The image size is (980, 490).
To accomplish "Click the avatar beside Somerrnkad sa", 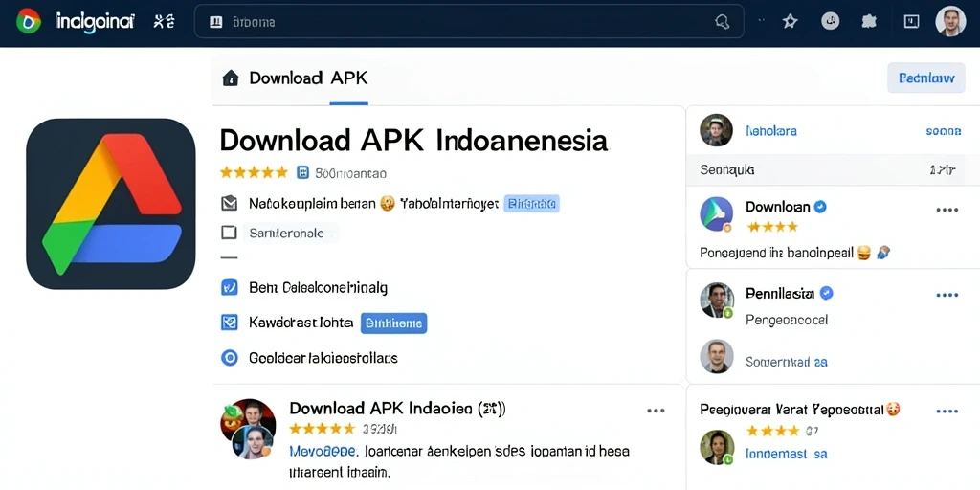I will click(716, 356).
